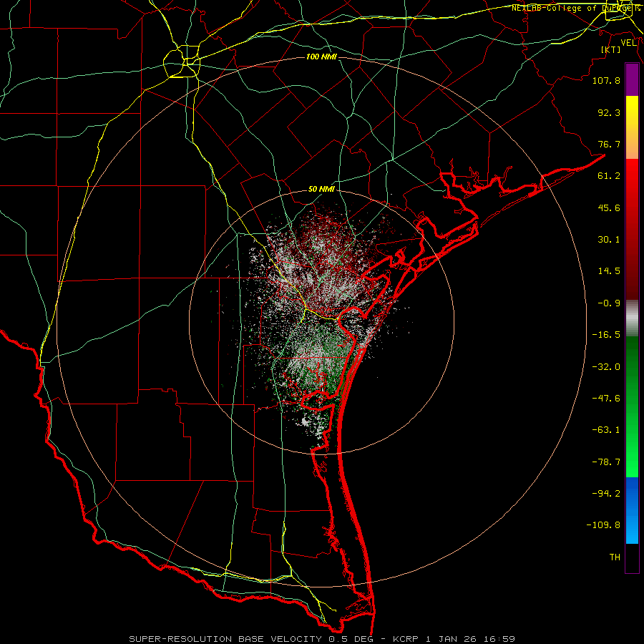Click the gray near-zero segment of color bar

pos(632,318)
